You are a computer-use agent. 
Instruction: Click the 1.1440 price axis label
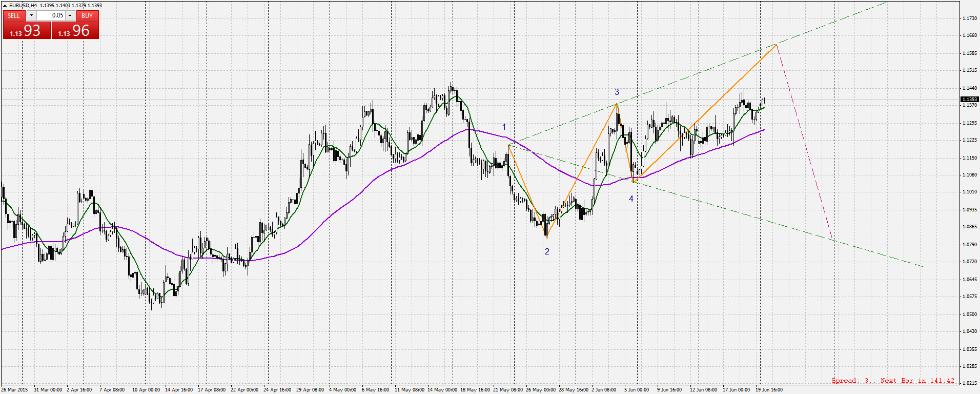[969, 88]
